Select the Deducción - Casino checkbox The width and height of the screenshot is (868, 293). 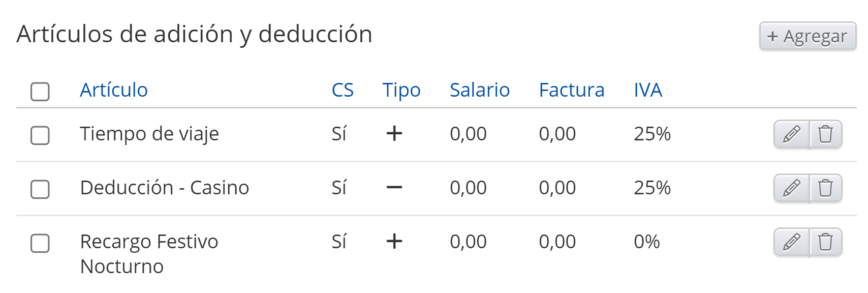tap(40, 189)
